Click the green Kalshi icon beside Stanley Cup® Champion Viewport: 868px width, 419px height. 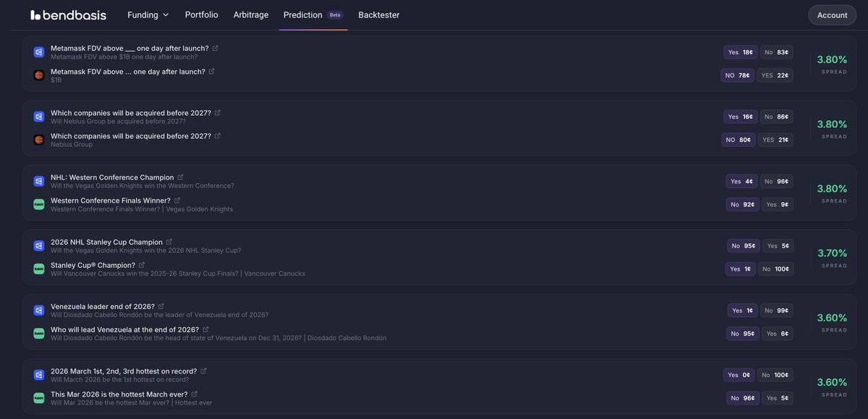click(39, 268)
